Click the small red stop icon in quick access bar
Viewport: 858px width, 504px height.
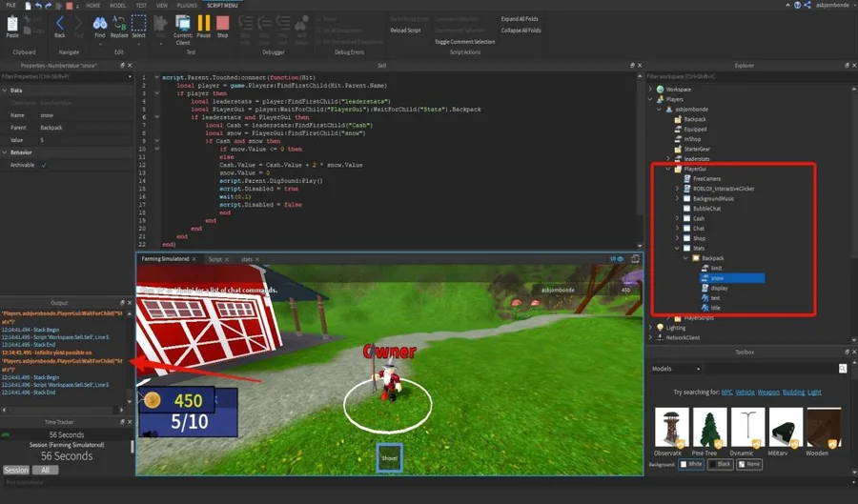pyautogui.click(x=69, y=6)
